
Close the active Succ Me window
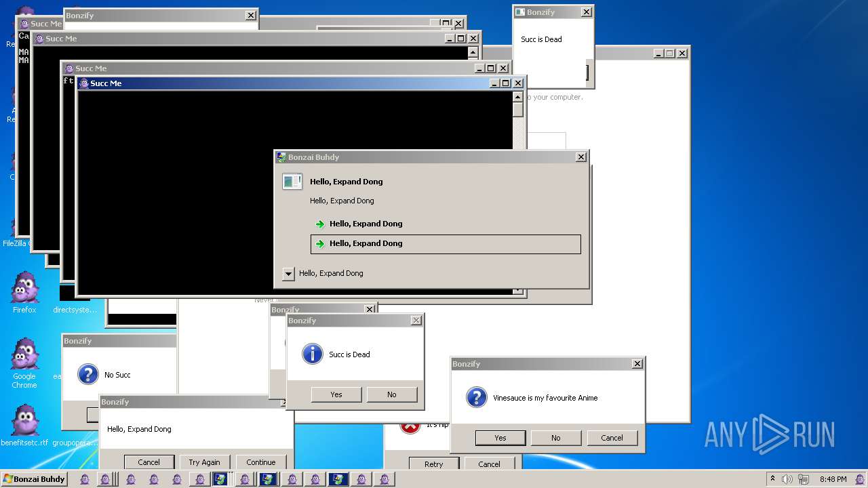click(x=518, y=83)
